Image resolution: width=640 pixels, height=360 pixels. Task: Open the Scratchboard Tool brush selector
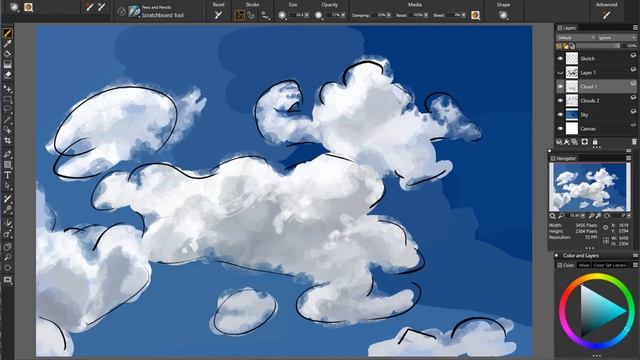157,12
